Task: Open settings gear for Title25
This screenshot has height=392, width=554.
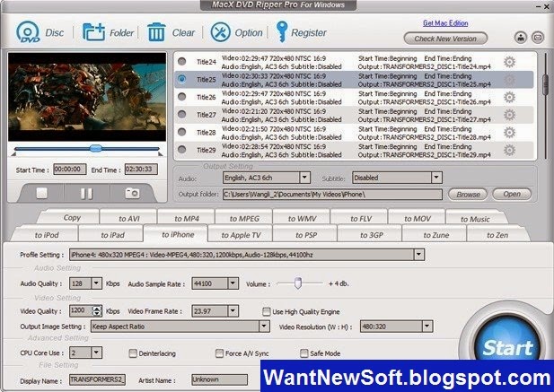Action: (x=509, y=80)
